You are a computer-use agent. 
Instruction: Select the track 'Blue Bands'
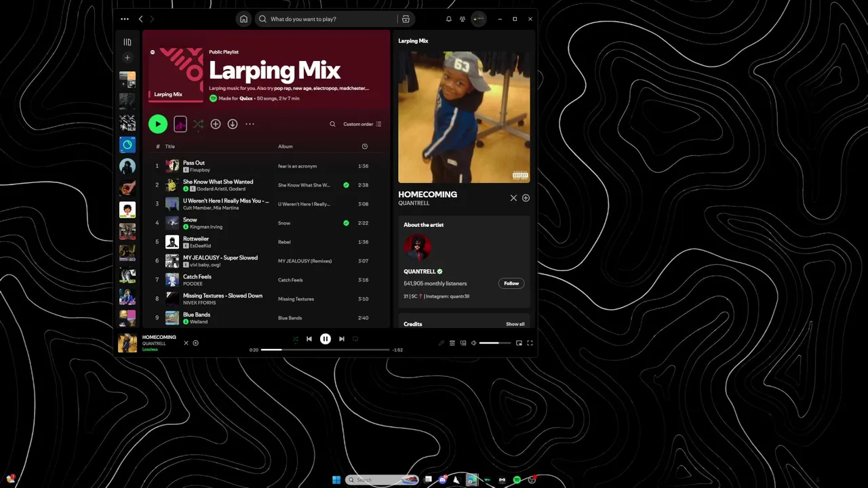[197, 314]
